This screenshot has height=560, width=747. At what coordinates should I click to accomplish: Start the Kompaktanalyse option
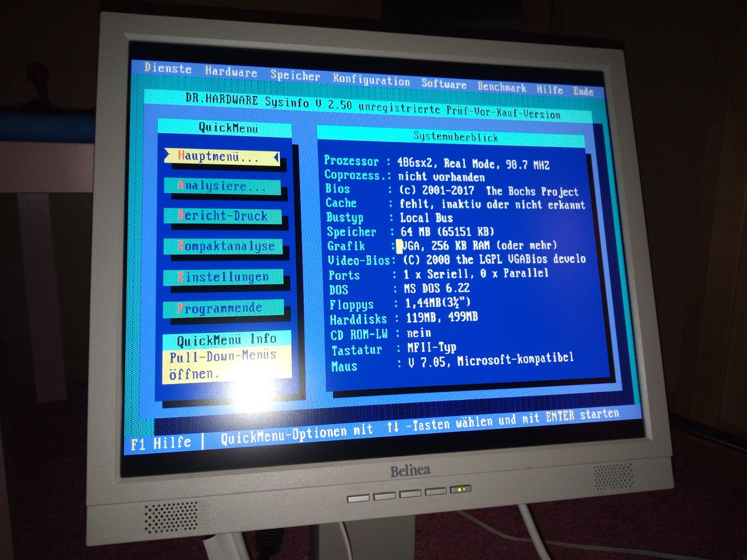click(x=223, y=246)
